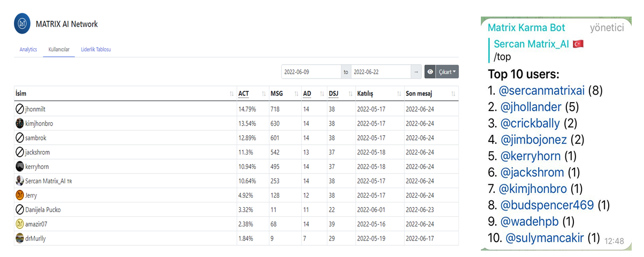
Task: Open the @crickbally mention
Action: (x=530, y=123)
